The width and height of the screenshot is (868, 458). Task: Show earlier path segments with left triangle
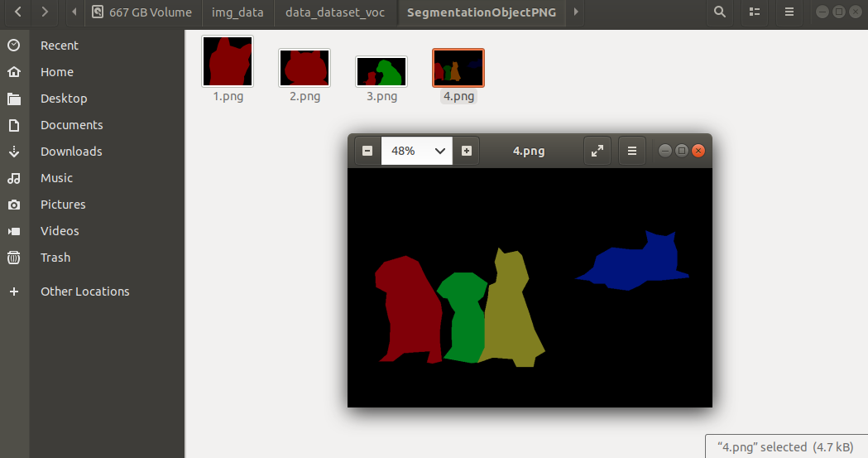pyautogui.click(x=74, y=12)
